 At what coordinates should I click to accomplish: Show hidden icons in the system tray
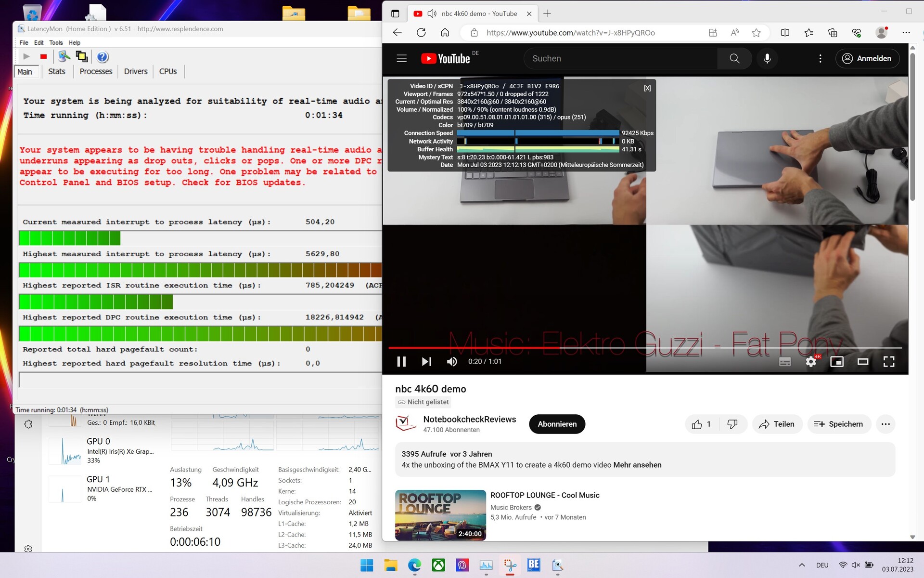coord(801,565)
